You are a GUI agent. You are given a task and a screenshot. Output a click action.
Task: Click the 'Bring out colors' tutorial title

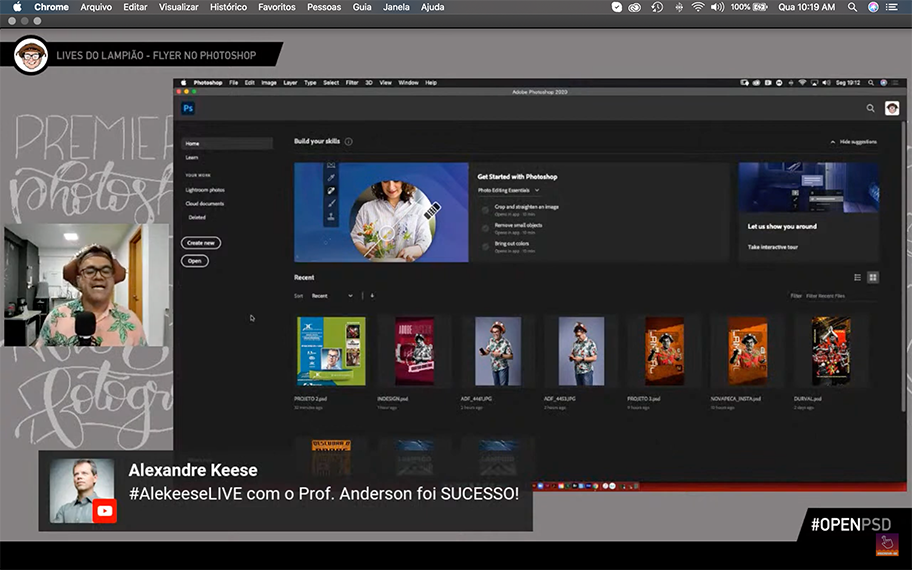coord(512,244)
